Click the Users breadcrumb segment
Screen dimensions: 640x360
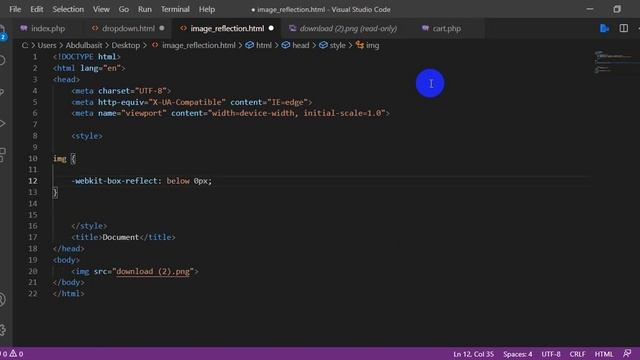click(x=47, y=45)
